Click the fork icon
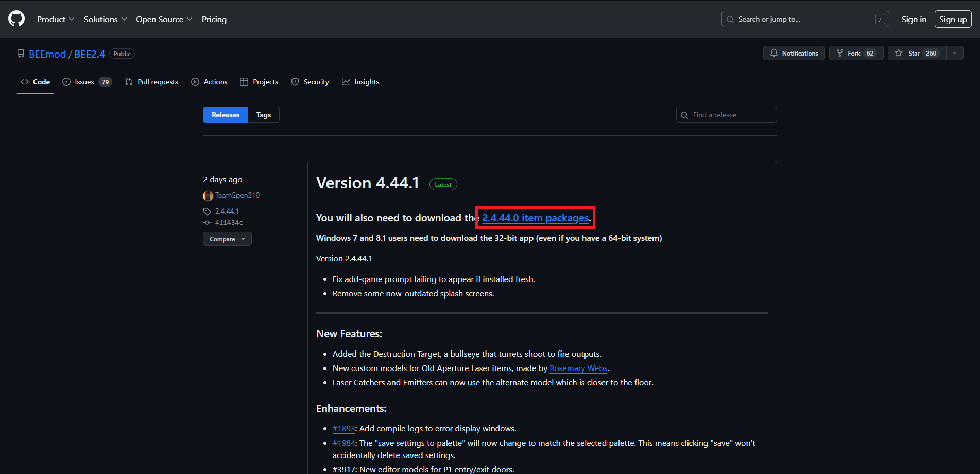The image size is (980, 474). point(840,53)
